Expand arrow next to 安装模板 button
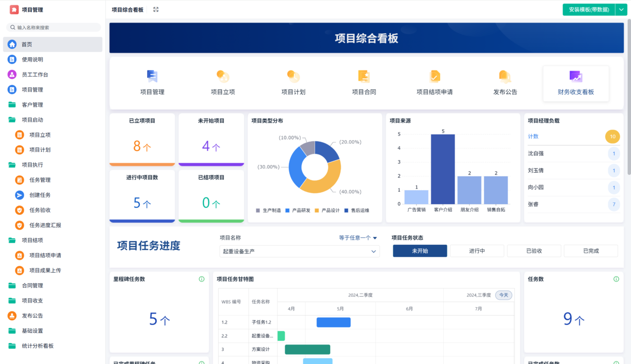Image resolution: width=631 pixels, height=364 pixels. coord(621,9)
